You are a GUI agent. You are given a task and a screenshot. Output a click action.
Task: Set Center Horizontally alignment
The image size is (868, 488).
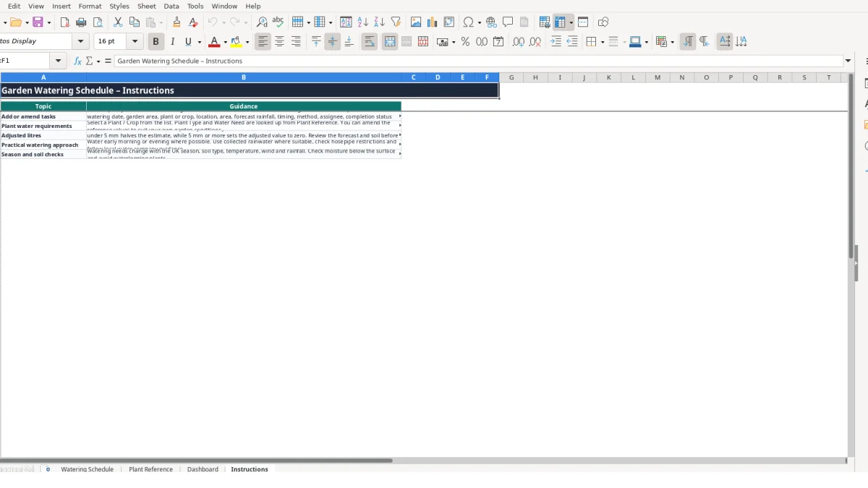click(279, 42)
